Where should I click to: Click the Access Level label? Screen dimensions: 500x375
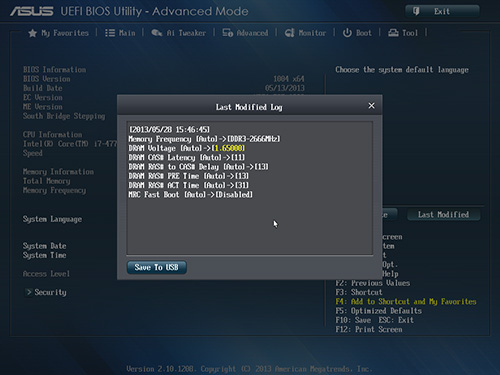click(46, 274)
